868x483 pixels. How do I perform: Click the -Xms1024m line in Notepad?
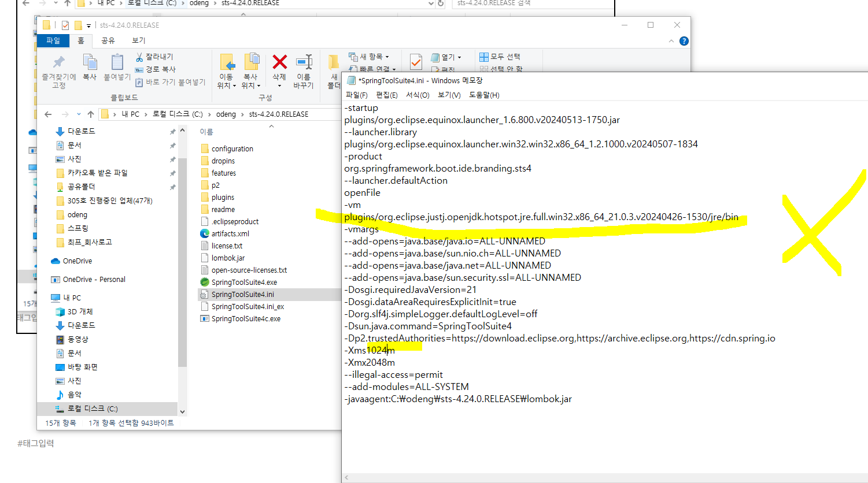click(370, 350)
